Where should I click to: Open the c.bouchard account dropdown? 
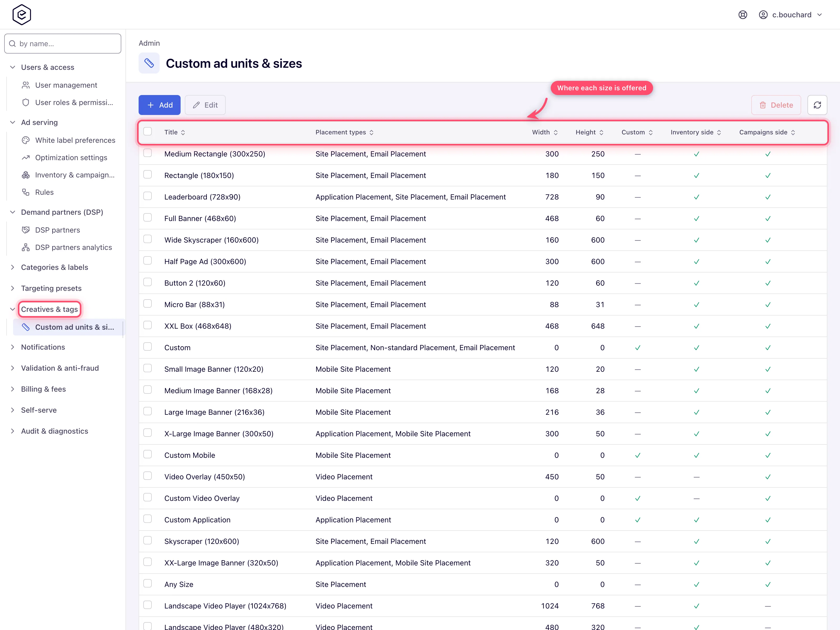point(791,15)
